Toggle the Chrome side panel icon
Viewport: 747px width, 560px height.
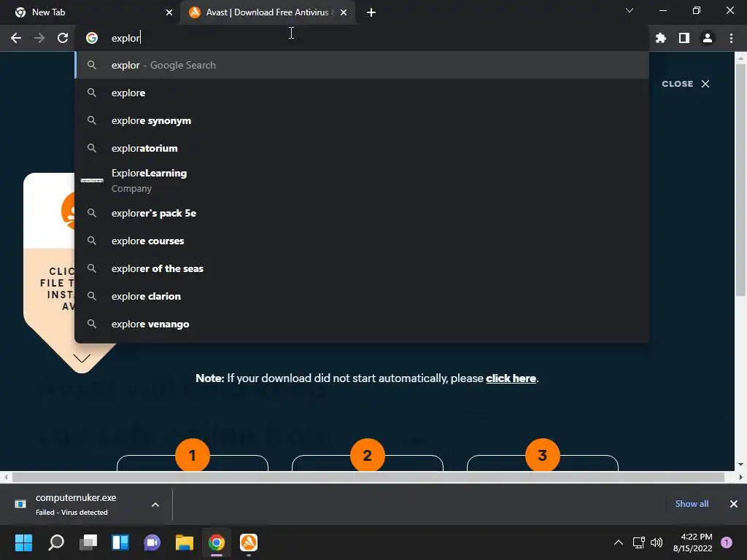click(684, 38)
